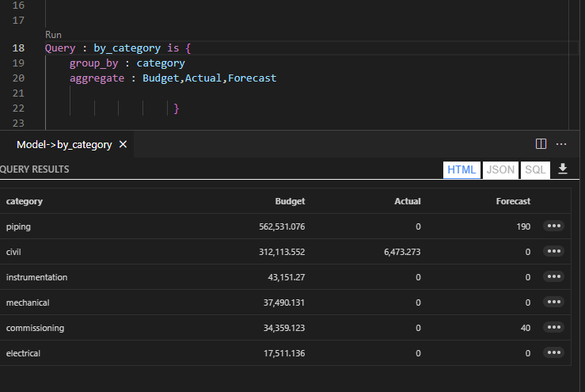Open the electrical row ellipsis menu
The width and height of the screenshot is (585, 392).
(x=553, y=352)
